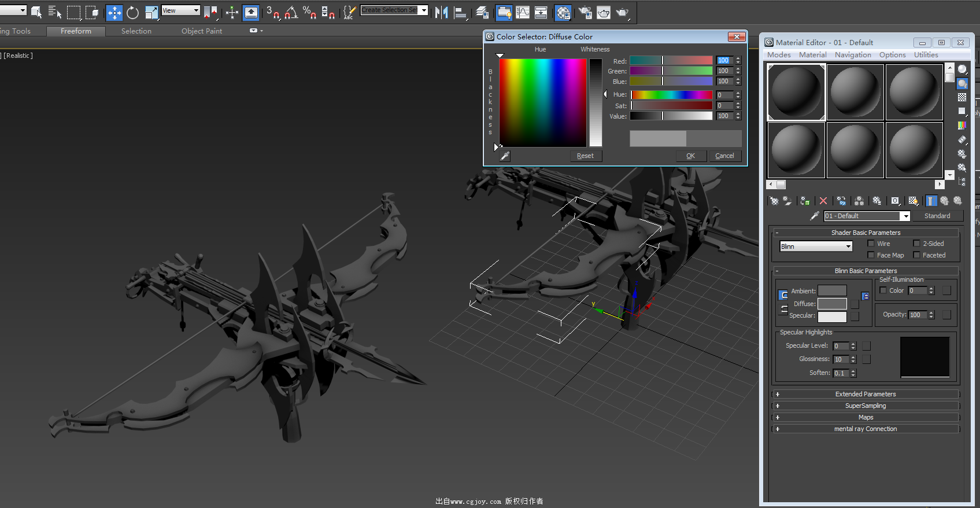Toggle the checkered Background icon for samples

pyautogui.click(x=962, y=97)
